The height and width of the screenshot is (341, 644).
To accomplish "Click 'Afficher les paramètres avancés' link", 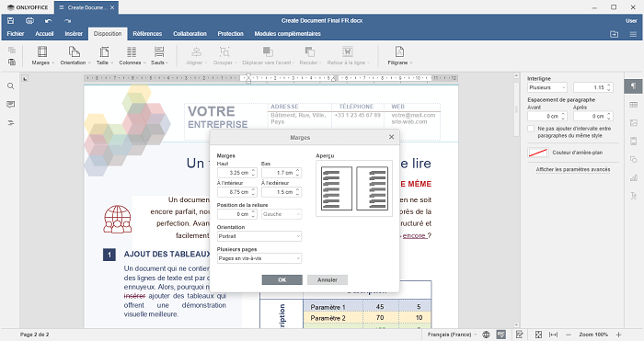I will (573, 169).
